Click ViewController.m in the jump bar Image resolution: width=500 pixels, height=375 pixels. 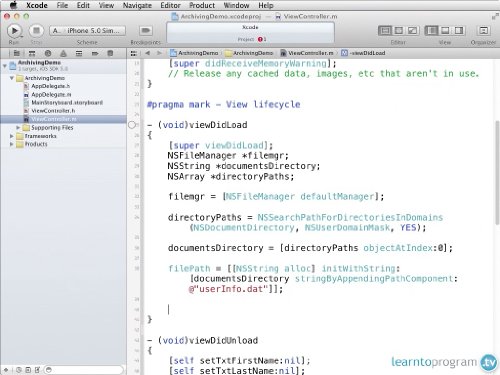[307, 53]
